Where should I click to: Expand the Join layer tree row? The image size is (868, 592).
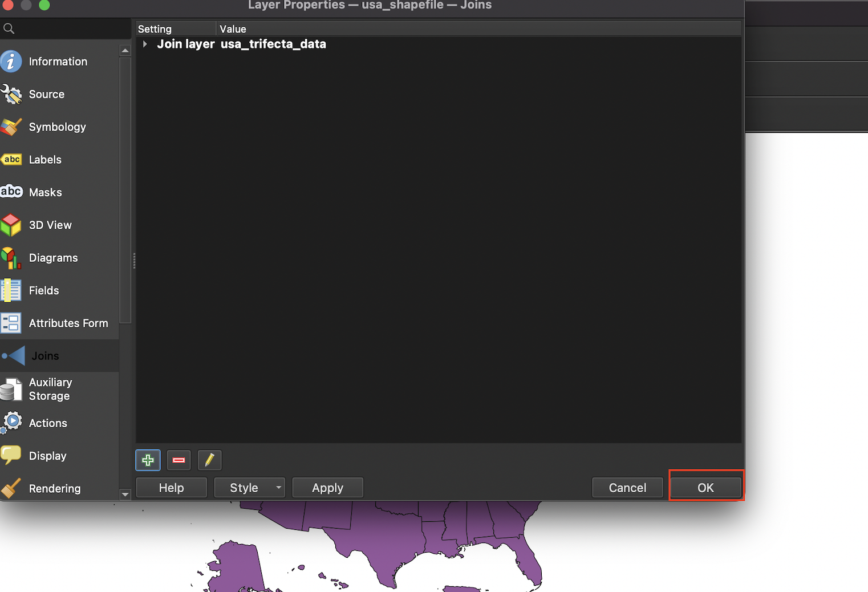145,44
